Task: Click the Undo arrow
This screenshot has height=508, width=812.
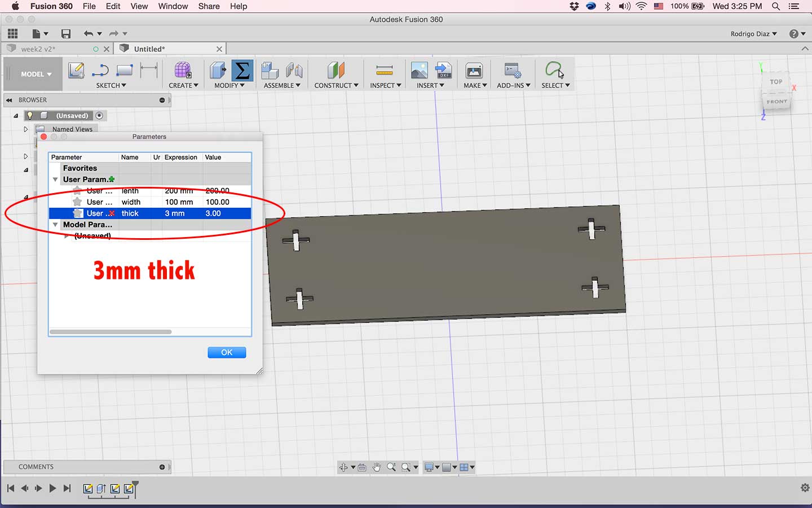Action: (89, 34)
